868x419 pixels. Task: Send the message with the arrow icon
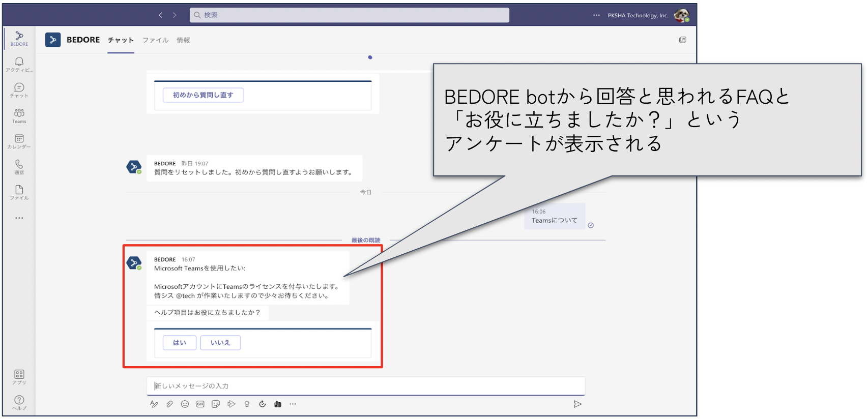click(577, 404)
